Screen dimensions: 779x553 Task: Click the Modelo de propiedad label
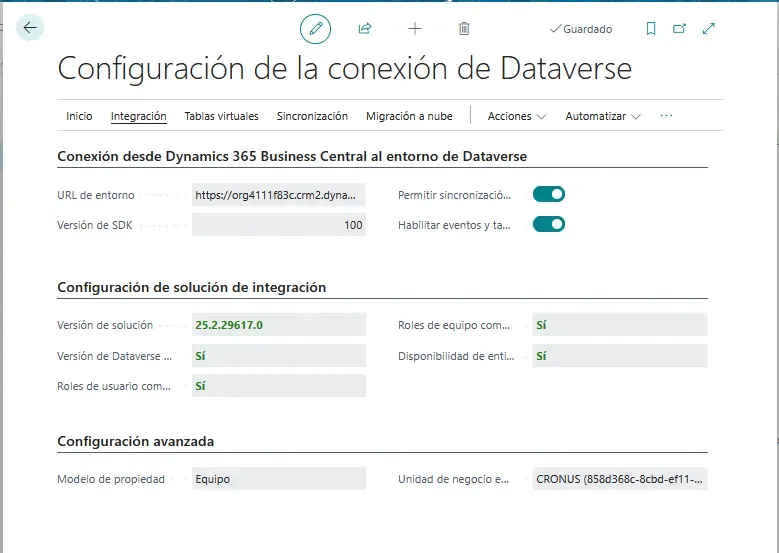(x=111, y=479)
